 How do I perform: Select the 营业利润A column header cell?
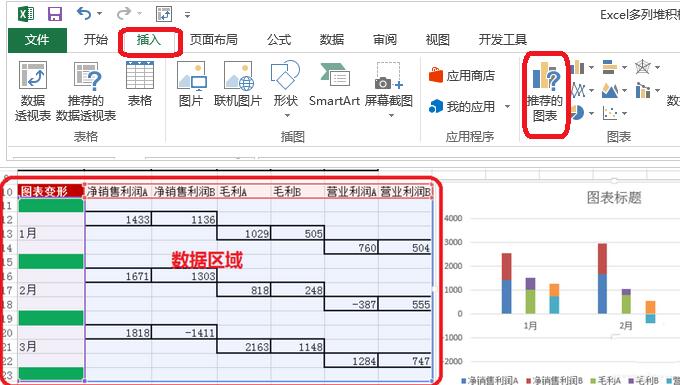click(351, 191)
